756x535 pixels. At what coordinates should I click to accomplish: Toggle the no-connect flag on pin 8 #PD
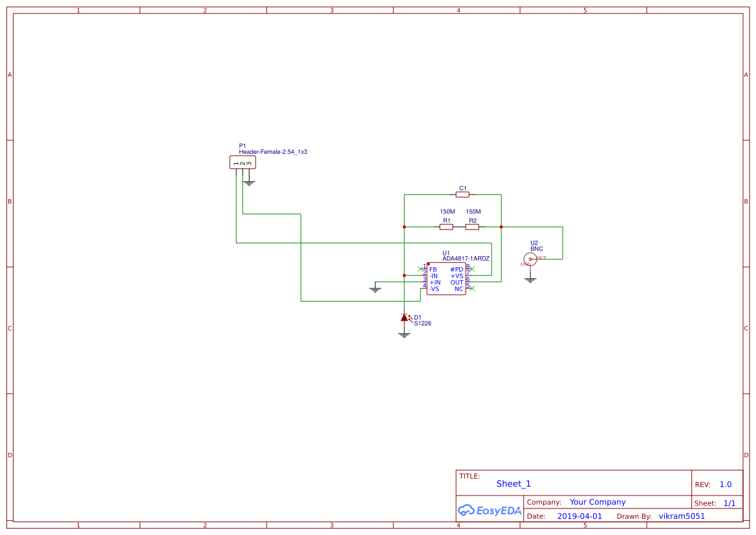point(473,268)
